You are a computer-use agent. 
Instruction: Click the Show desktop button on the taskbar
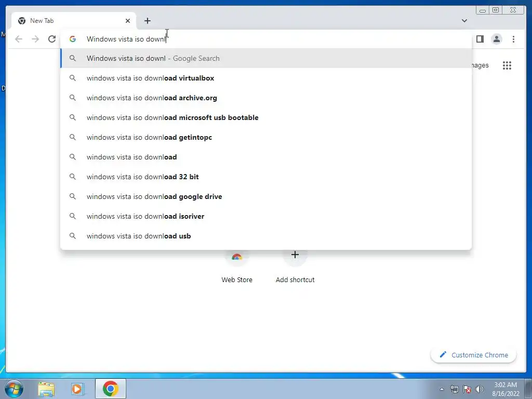[528, 389]
